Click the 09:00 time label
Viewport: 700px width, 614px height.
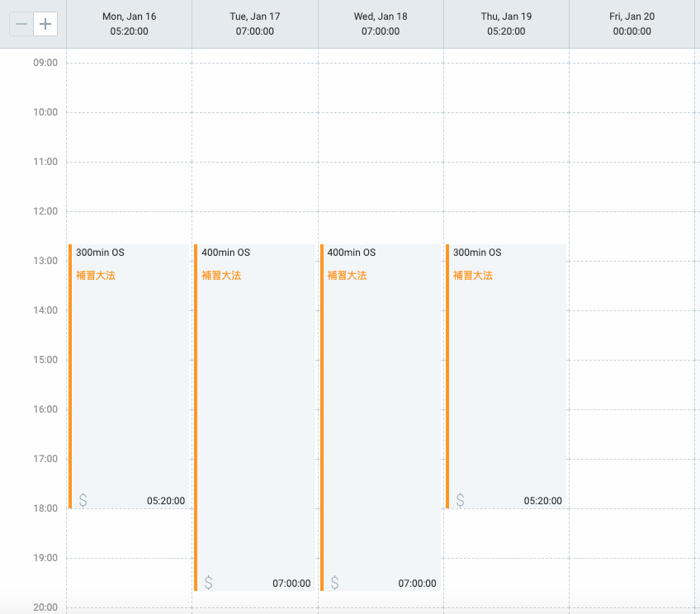click(x=45, y=63)
